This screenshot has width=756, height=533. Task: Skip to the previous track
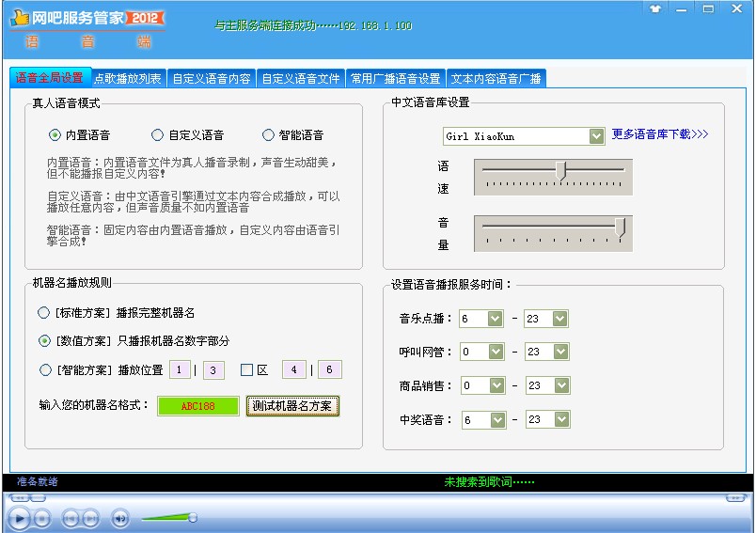point(71,519)
